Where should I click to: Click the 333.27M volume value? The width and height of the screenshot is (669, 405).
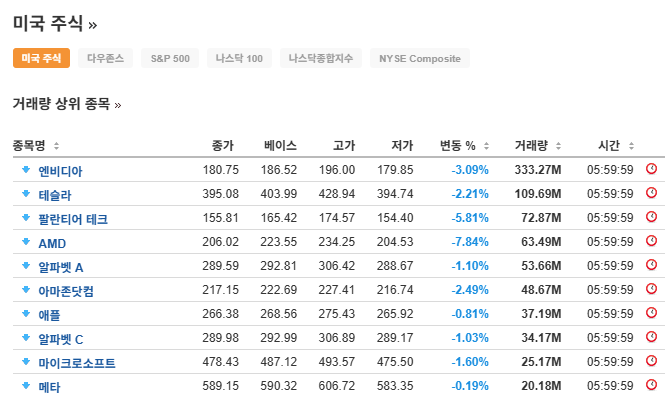538,170
